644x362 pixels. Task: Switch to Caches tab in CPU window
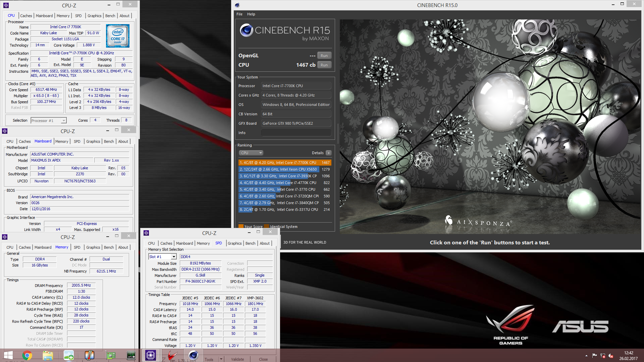coord(26,16)
